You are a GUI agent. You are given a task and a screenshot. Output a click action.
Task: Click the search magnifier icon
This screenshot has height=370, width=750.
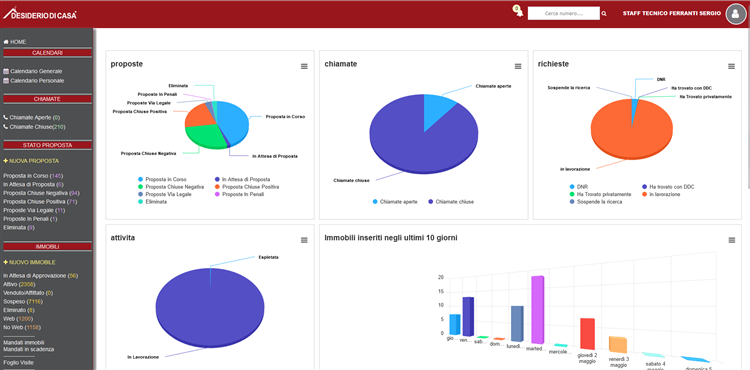point(604,14)
